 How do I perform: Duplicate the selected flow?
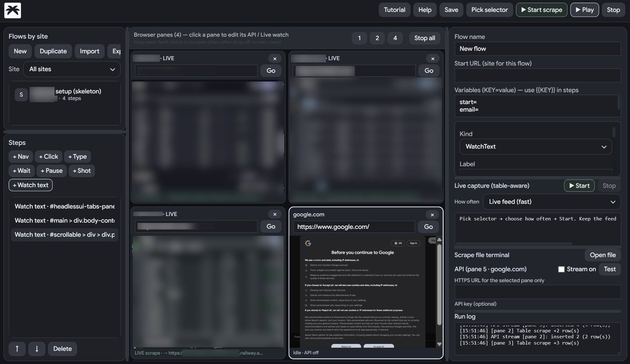53,51
